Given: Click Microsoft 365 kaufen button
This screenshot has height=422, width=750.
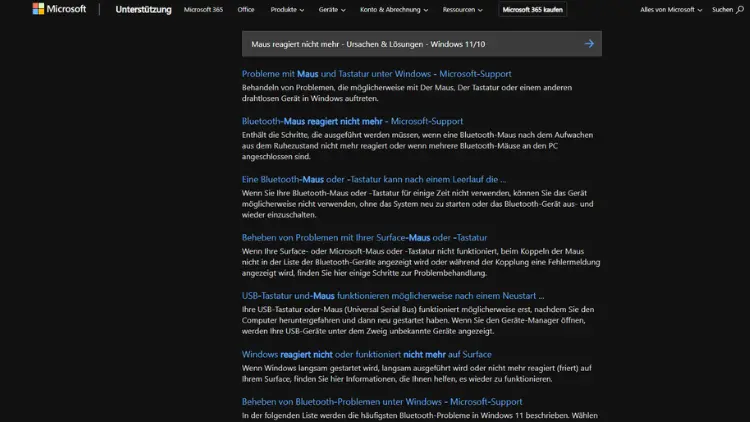Looking at the screenshot, I should coord(532,10).
